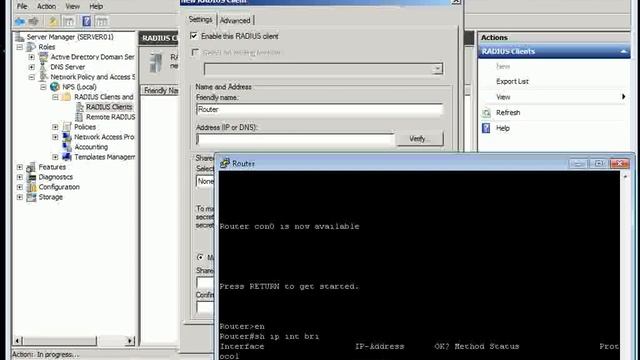The width and height of the screenshot is (640, 360).
Task: Click the Help icon in Actions pane
Action: [x=486, y=128]
